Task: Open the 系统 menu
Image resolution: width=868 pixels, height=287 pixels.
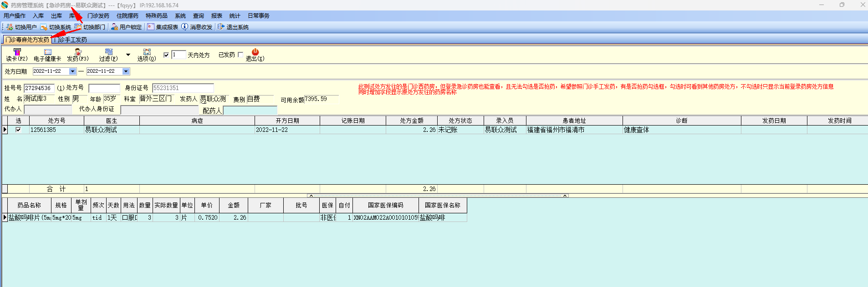Action: point(180,16)
